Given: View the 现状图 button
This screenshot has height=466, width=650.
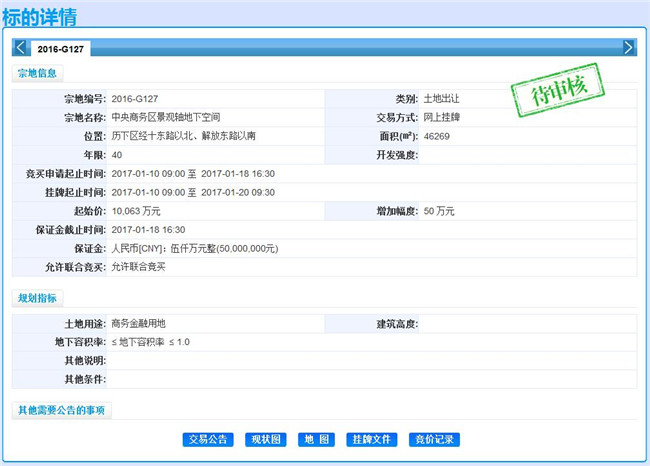Looking at the screenshot, I should tap(266, 439).
